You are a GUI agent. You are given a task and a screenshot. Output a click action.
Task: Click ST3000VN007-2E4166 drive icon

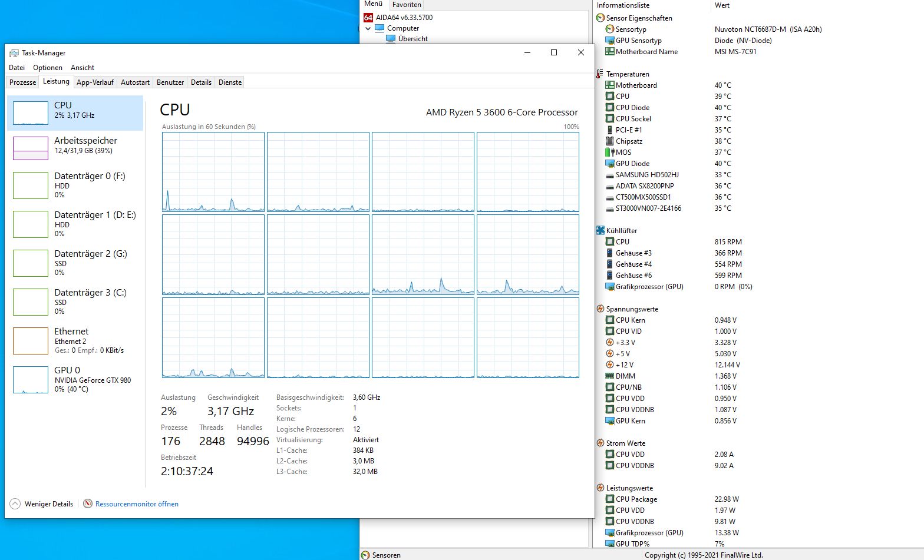click(610, 208)
